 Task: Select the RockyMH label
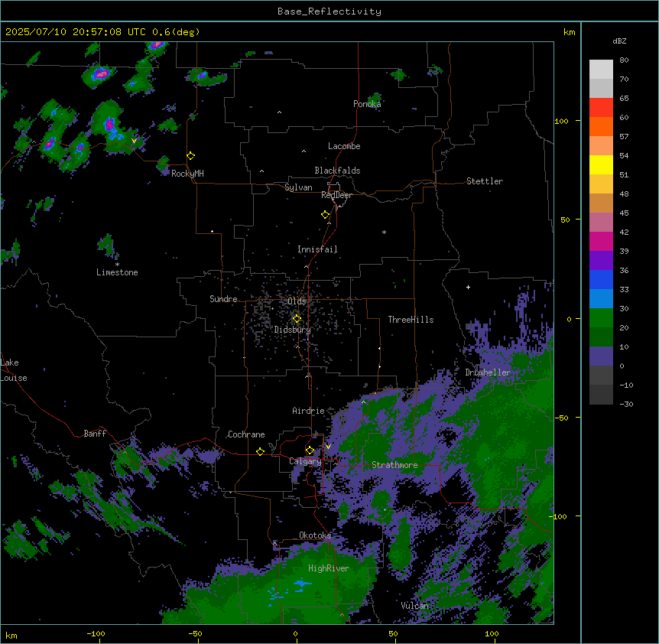[187, 174]
